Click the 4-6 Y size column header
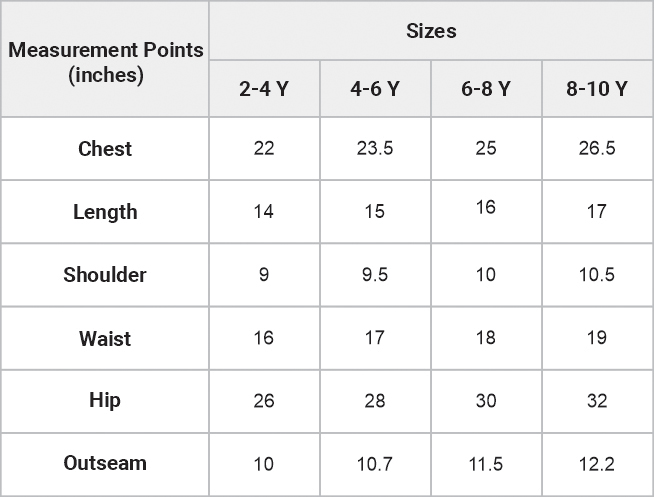Screen dimensions: 654x497 [x=375, y=88]
